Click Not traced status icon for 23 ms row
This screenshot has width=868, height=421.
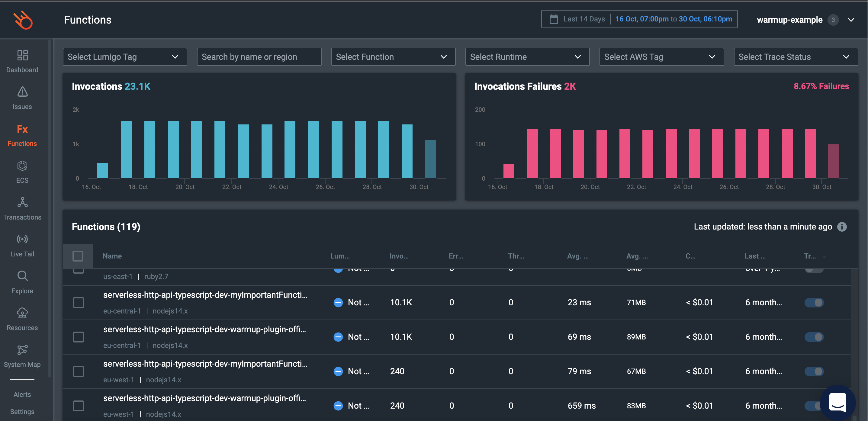pyautogui.click(x=338, y=302)
